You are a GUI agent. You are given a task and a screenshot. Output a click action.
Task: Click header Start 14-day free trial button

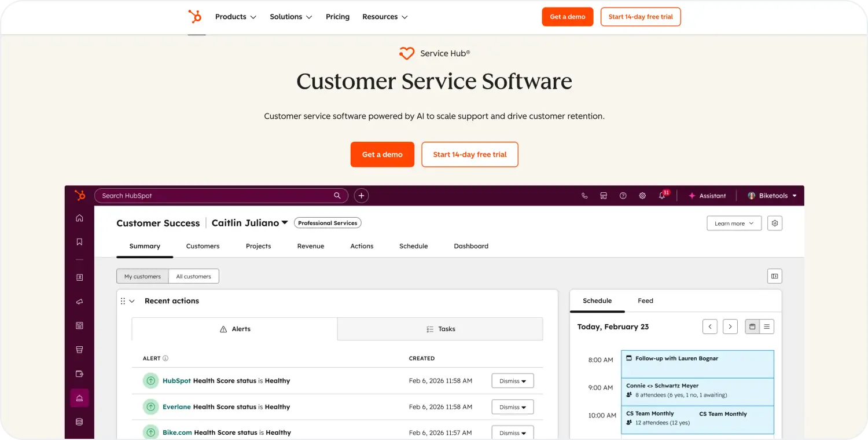pos(641,17)
